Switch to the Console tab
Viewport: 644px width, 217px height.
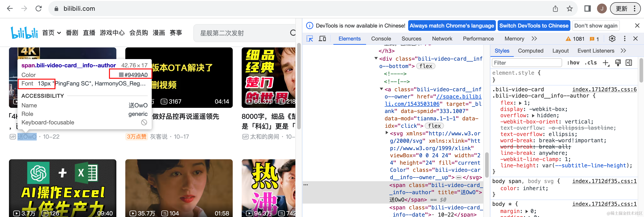[x=381, y=39]
